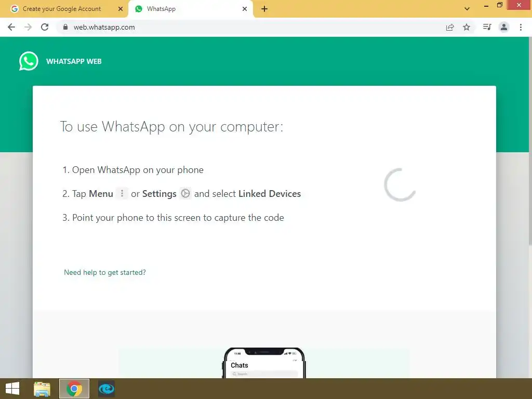The width and height of the screenshot is (532, 399).
Task: Bookmark this page with the star
Action: pyautogui.click(x=467, y=27)
